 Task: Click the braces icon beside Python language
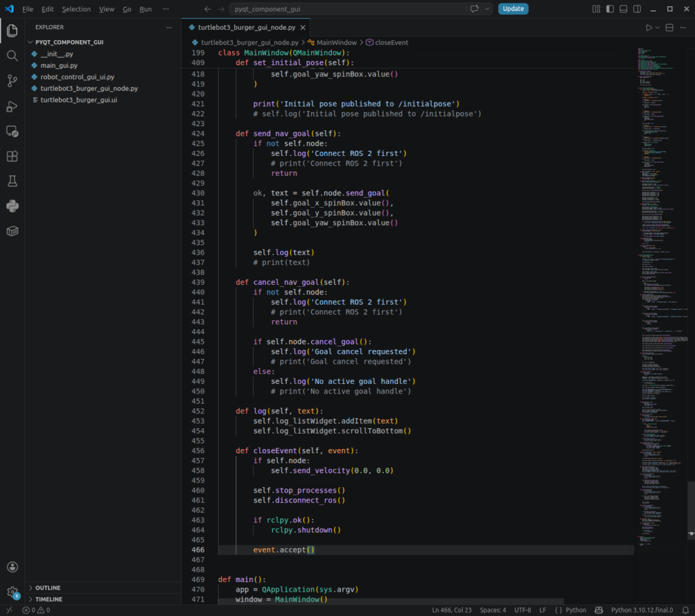pyautogui.click(x=558, y=611)
